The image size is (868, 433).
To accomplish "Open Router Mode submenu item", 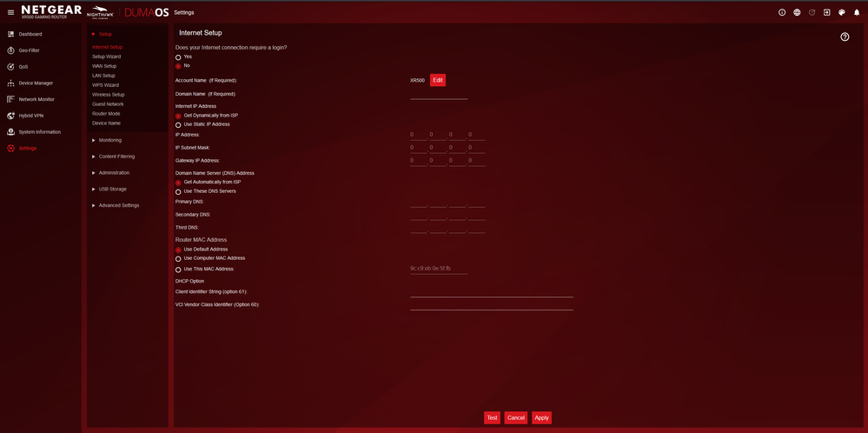I will (106, 114).
